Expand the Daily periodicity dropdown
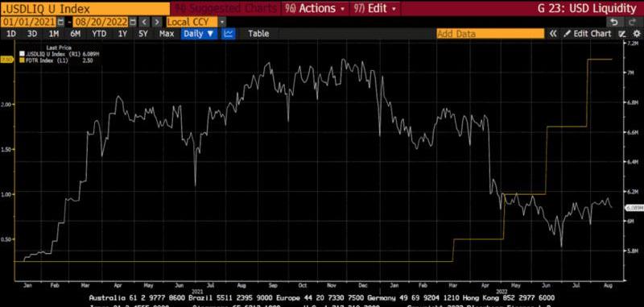Image resolution: width=644 pixels, height=307 pixels. (199, 34)
